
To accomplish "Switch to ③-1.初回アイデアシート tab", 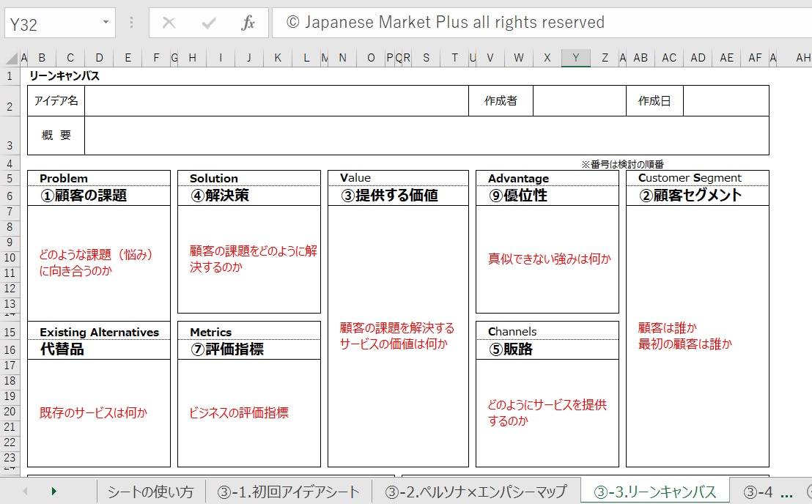I will [x=289, y=492].
